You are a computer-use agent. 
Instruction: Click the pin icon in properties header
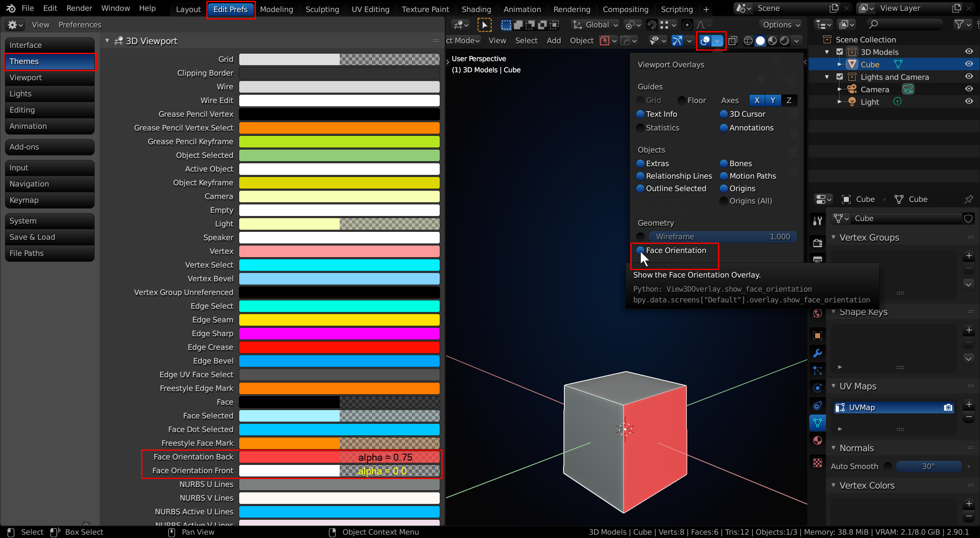pos(968,199)
